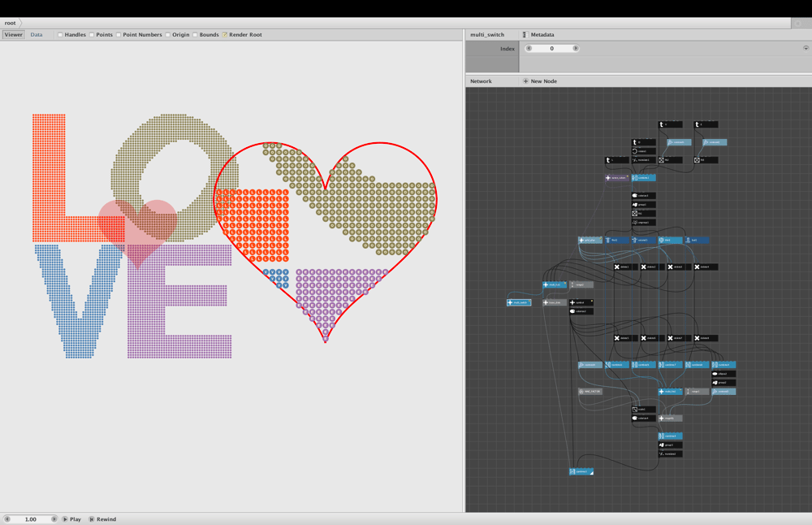Click the Index value field
Viewport: 812px width, 525px height.
(x=552, y=48)
